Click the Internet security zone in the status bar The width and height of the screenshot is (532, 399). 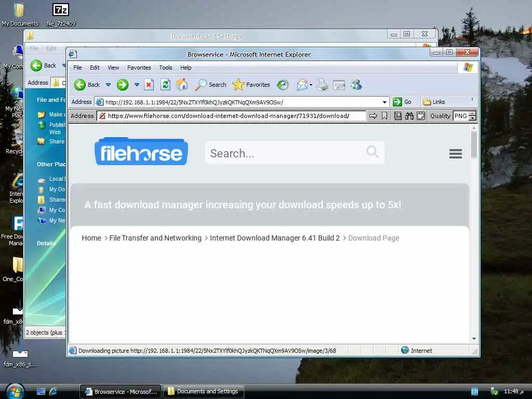coord(417,351)
